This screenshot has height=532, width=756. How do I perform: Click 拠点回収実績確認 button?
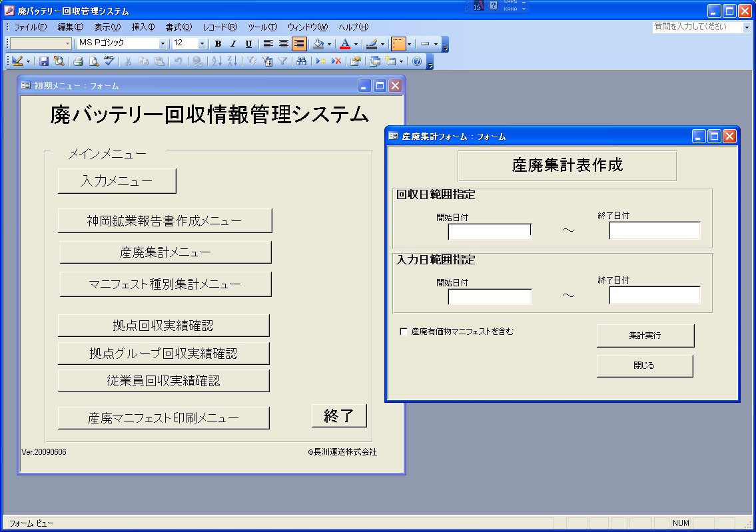coord(163,326)
